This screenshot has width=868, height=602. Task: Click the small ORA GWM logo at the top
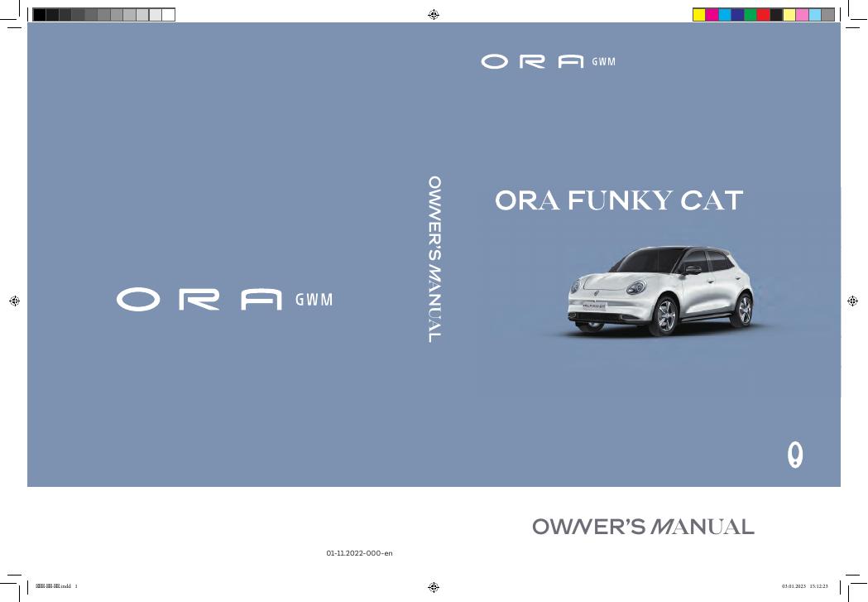[x=548, y=60]
